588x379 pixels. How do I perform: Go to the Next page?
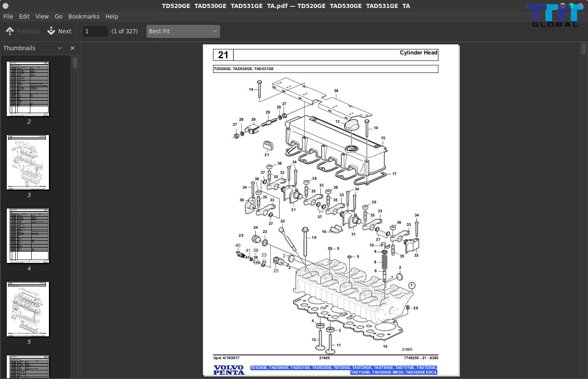click(x=59, y=31)
